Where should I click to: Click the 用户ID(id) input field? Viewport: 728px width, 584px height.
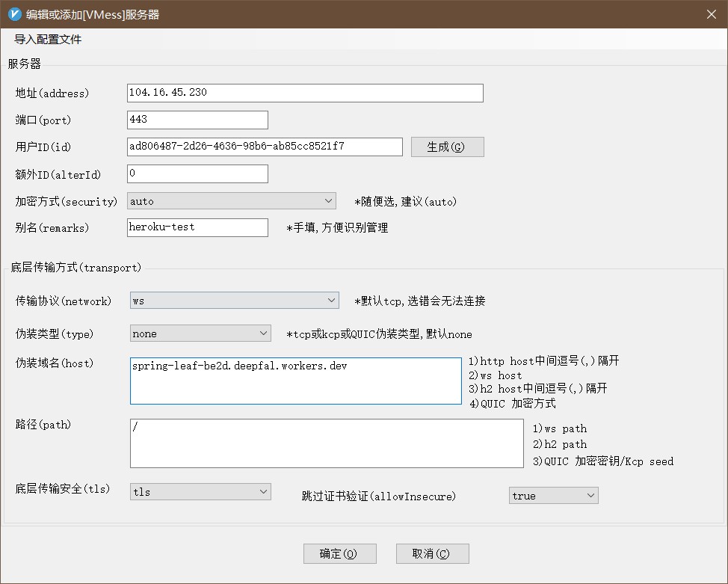[x=265, y=147]
